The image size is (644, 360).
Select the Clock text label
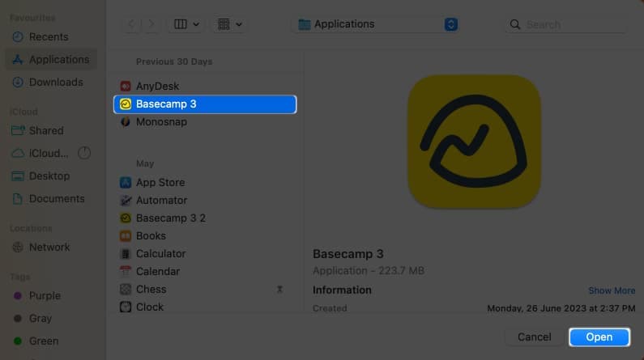point(150,307)
